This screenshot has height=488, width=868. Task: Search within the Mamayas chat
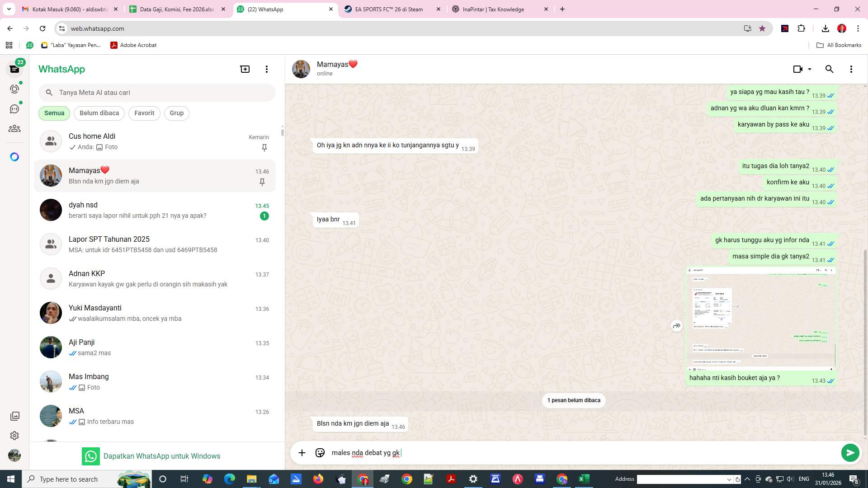click(829, 69)
